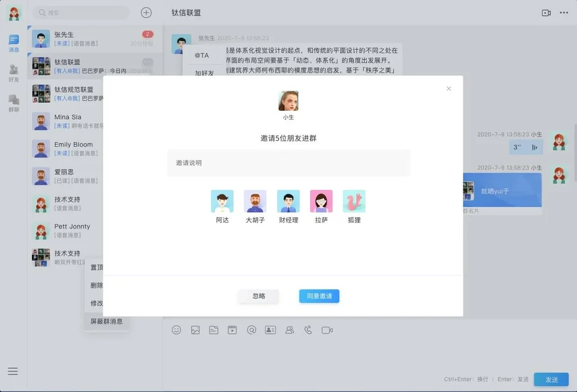Choose 删除 in the context menu

(x=96, y=285)
